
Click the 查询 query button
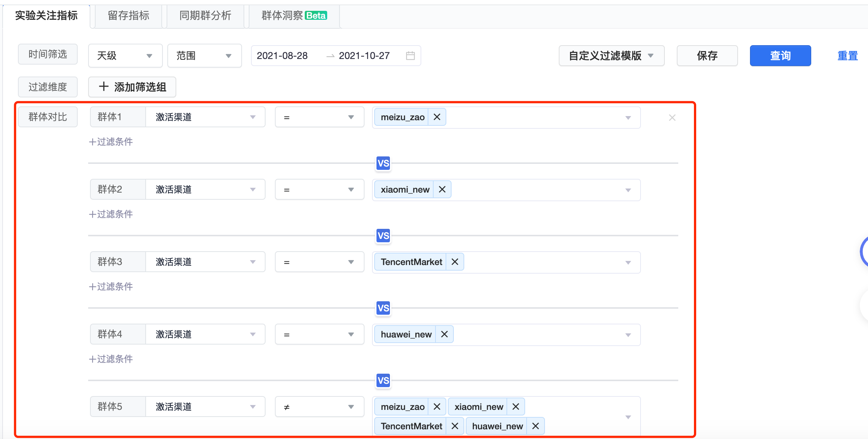[x=781, y=56]
